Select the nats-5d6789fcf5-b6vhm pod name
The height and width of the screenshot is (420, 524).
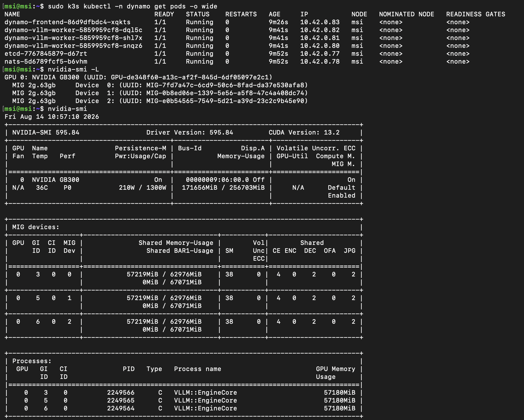46,61
